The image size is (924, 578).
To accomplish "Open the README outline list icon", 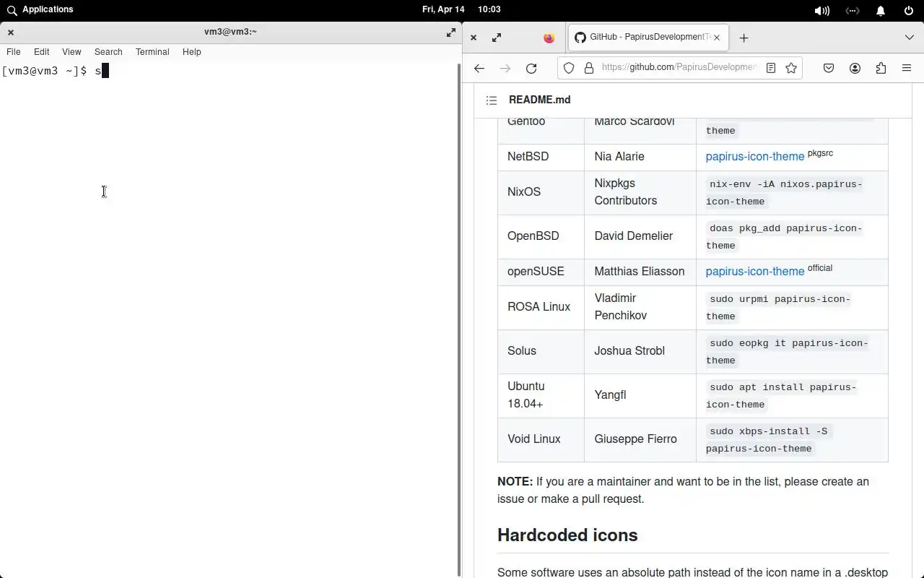I will [x=492, y=100].
